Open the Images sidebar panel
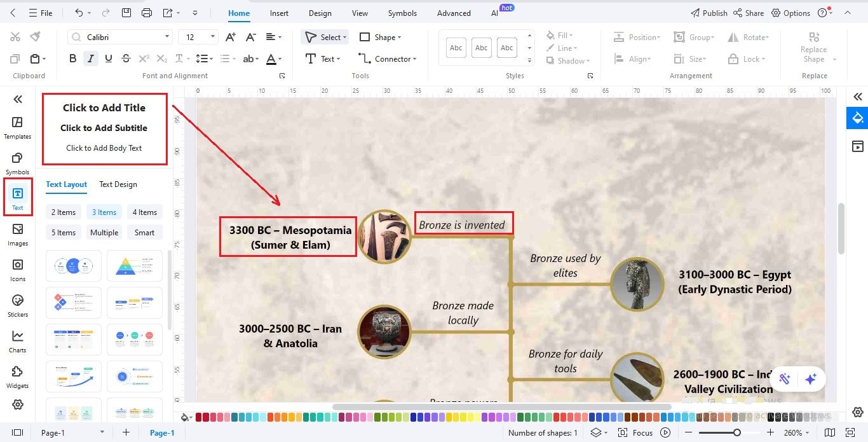The image size is (868, 442). 18,234
